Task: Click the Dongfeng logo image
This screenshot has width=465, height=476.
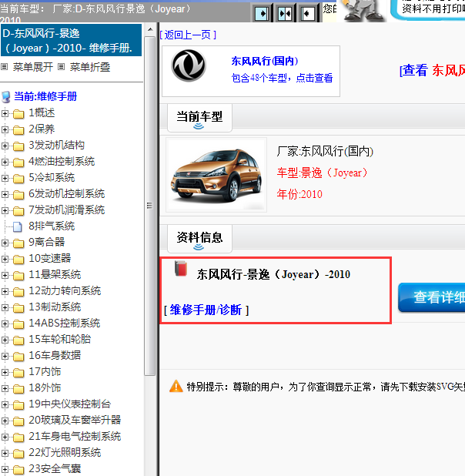Action: pos(189,65)
